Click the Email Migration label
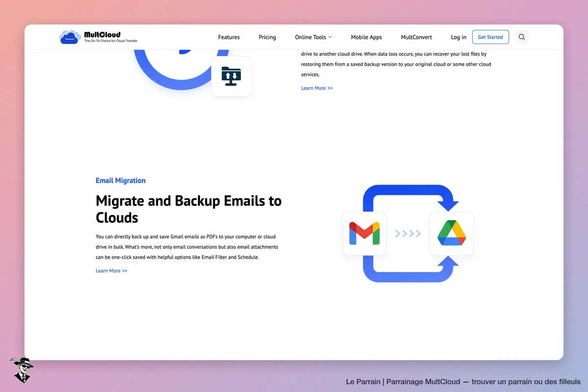The width and height of the screenshot is (588, 392). 121,180
